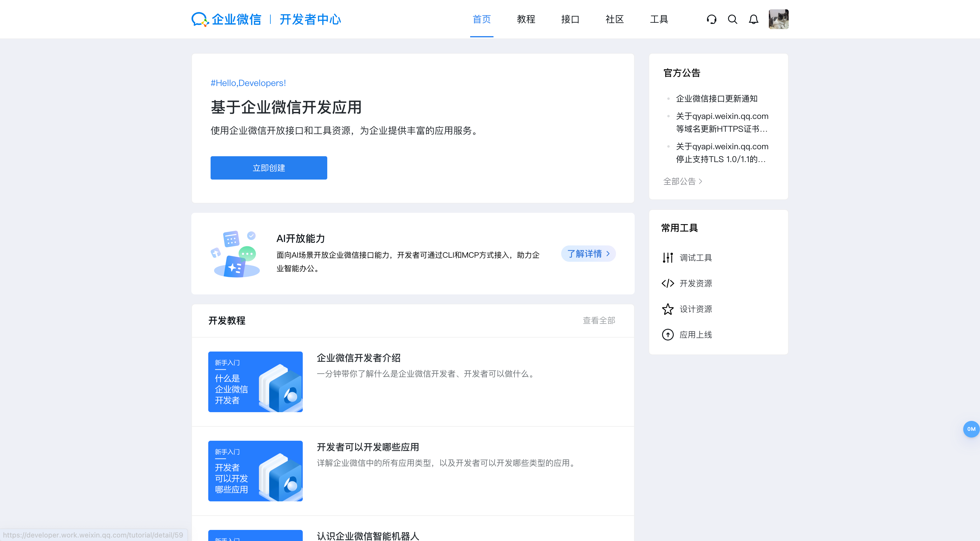Open the notifications bell icon
The width and height of the screenshot is (980, 541).
[753, 20]
